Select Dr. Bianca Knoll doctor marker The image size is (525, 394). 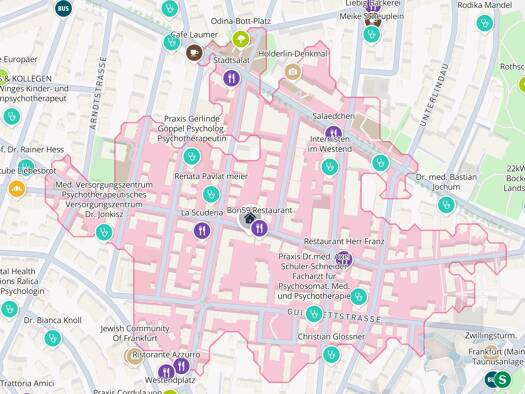[53, 338]
